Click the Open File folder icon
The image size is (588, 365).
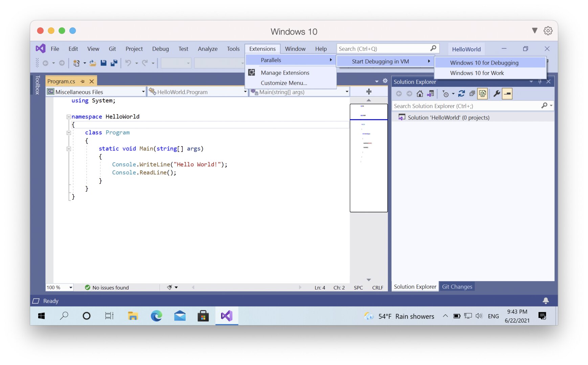click(93, 63)
